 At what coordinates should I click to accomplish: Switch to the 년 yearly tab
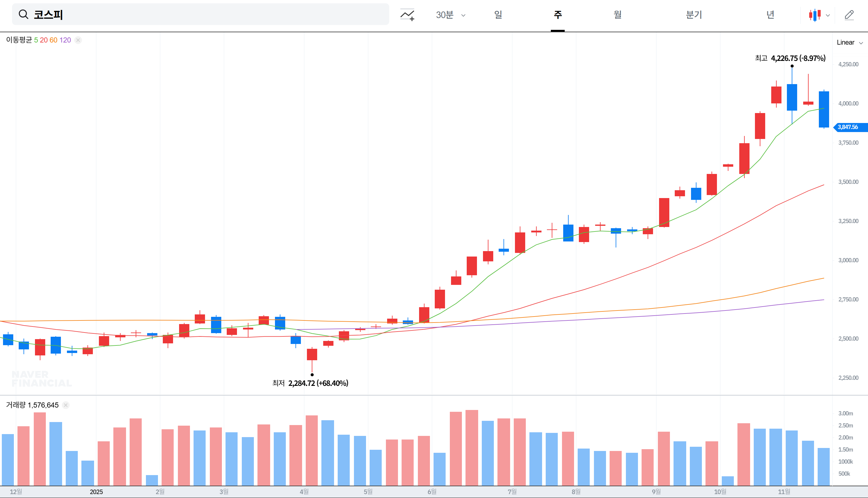pyautogui.click(x=770, y=15)
